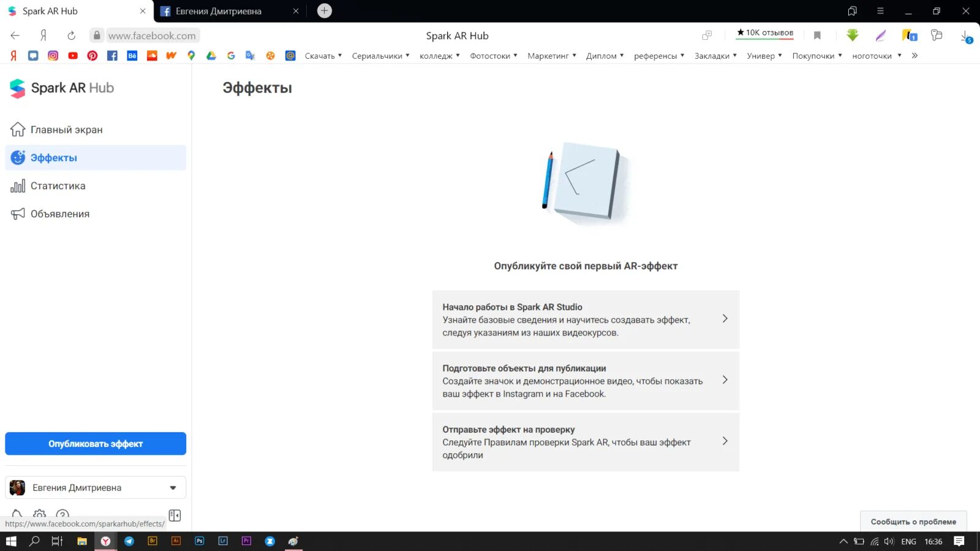Open the Евгения Дмитриевна account dropdown
The width and height of the screenshot is (980, 551).
[x=96, y=488]
